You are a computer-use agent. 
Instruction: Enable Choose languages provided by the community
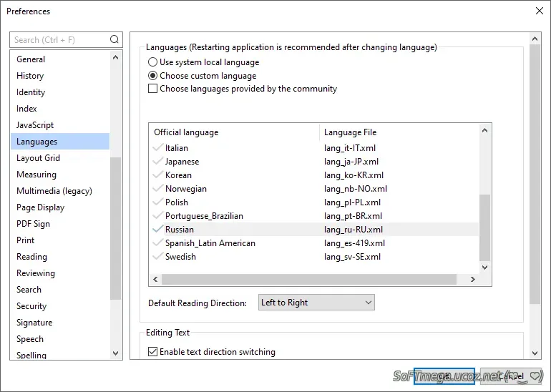tap(153, 89)
